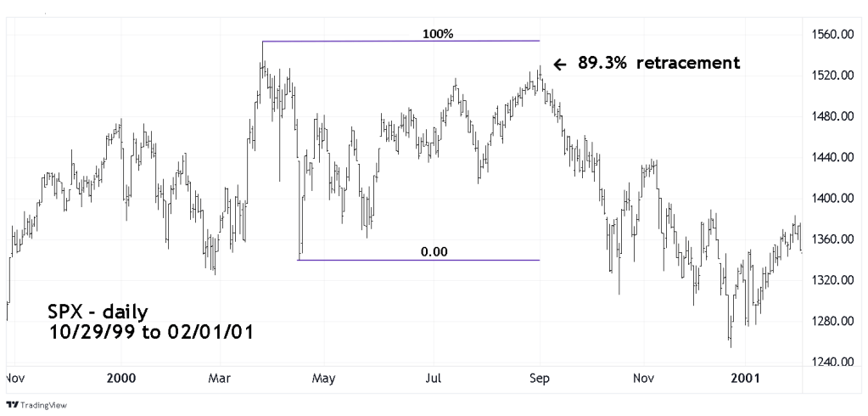The image size is (868, 416).
Task: Click the 1440.00 price axis label
Action: (832, 158)
